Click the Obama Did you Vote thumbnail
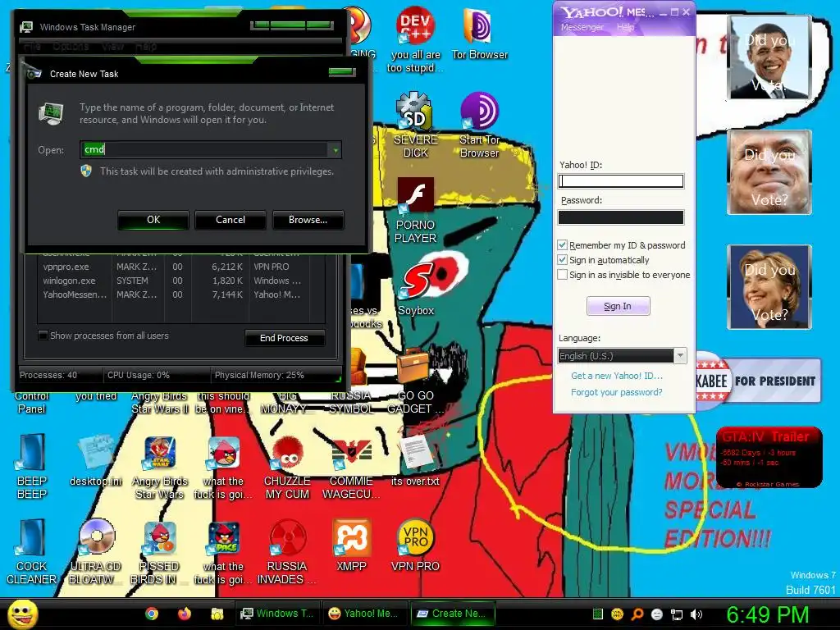 point(769,58)
